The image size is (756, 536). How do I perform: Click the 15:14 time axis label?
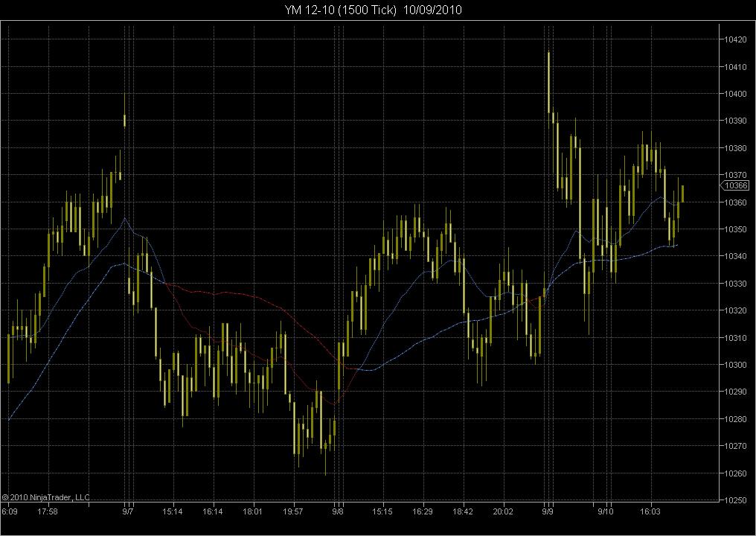(172, 511)
